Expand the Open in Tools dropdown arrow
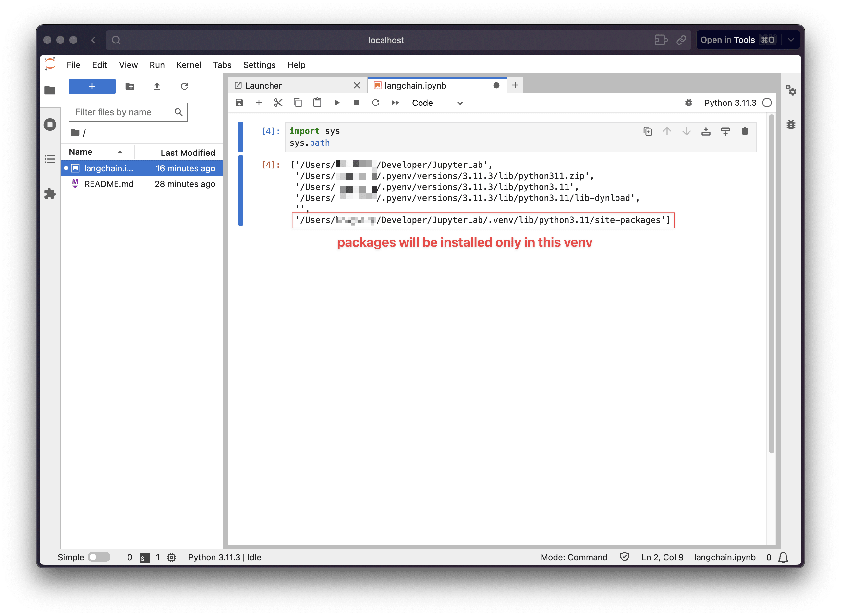Image resolution: width=841 pixels, height=616 pixels. 791,40
